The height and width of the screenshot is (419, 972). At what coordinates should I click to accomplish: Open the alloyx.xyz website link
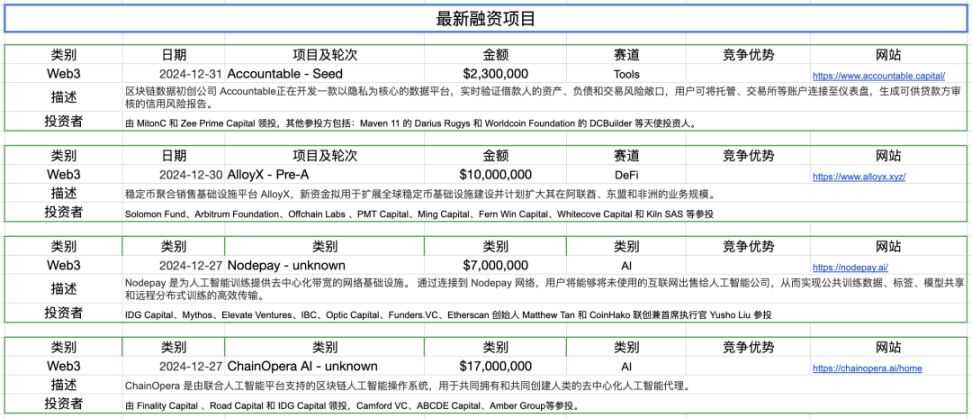pos(859,177)
